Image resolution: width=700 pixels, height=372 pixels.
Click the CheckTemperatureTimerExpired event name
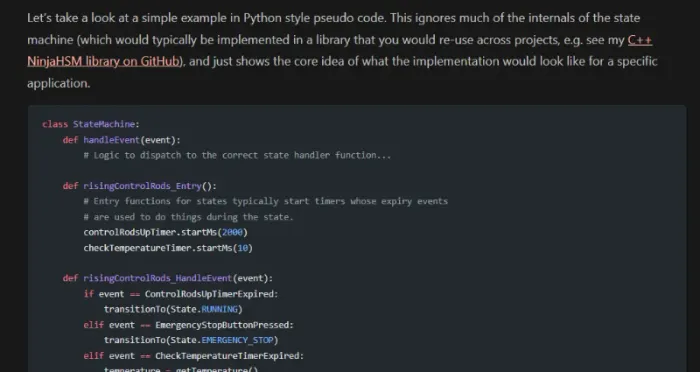pyautogui.click(x=227, y=356)
